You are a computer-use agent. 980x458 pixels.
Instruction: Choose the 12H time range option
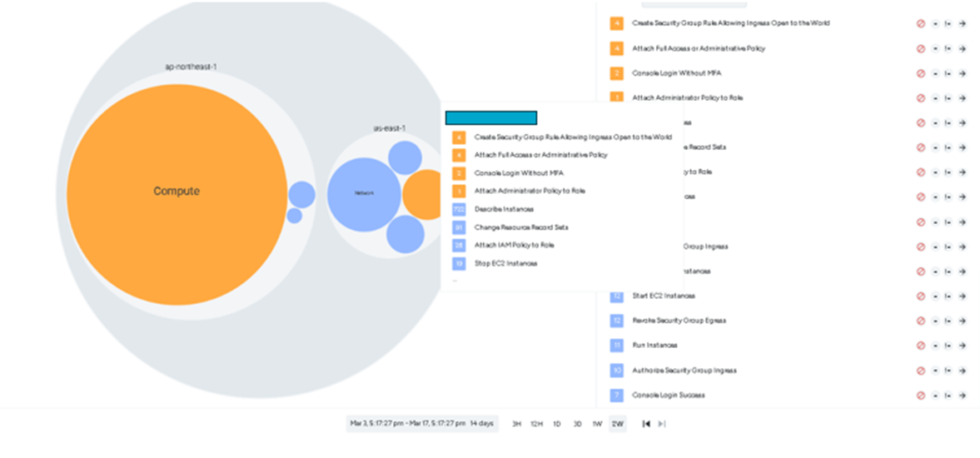[x=537, y=424]
